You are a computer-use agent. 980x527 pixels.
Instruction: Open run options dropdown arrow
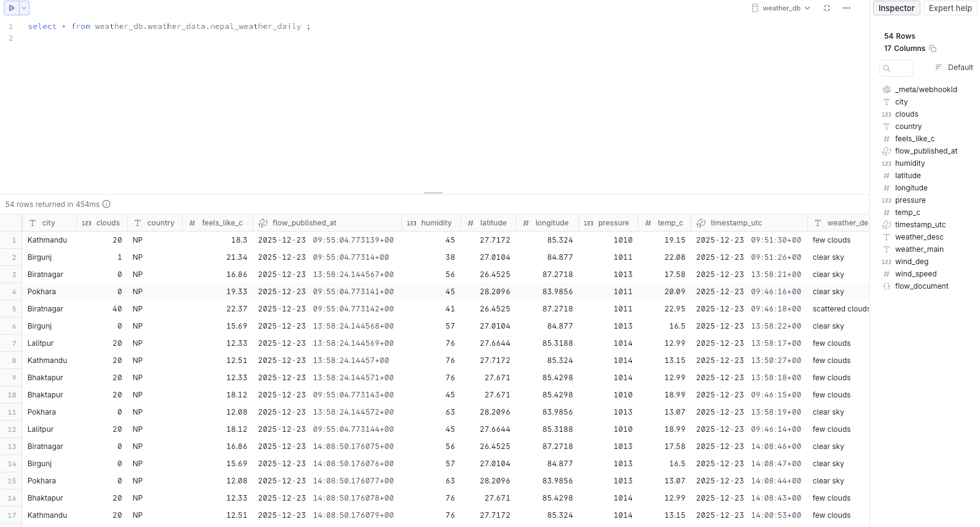[x=24, y=8]
